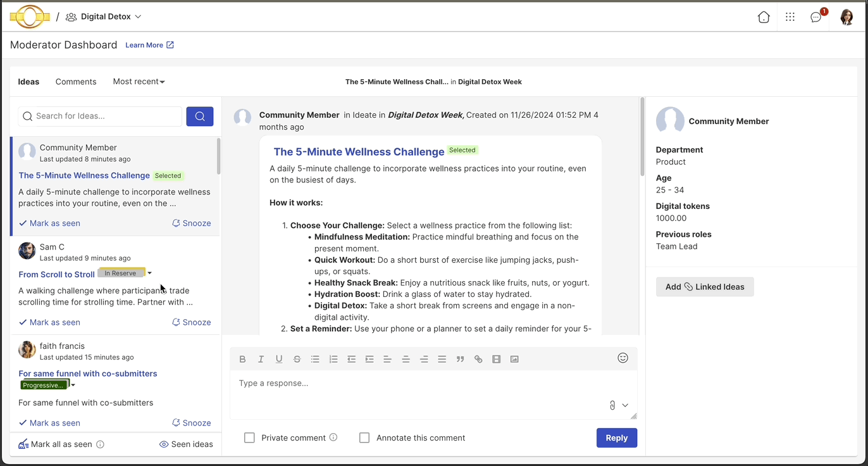This screenshot has width=868, height=466.
Task: Insert a link using the editor toolbar
Action: (478, 359)
